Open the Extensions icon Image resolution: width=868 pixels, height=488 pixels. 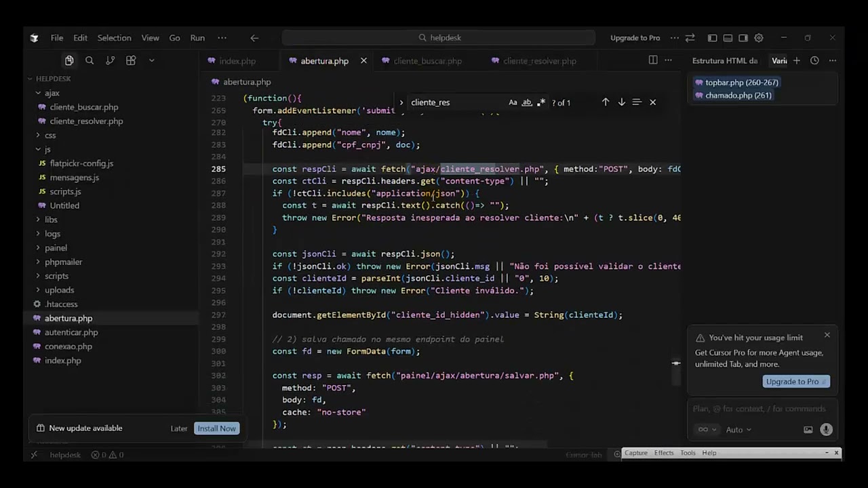point(131,60)
